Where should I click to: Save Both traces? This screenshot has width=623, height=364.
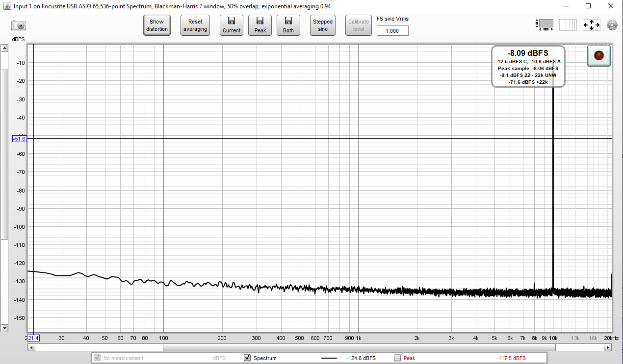click(x=288, y=25)
